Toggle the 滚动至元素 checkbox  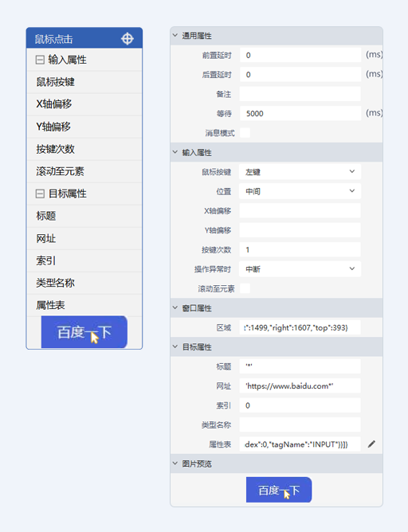[x=245, y=288]
